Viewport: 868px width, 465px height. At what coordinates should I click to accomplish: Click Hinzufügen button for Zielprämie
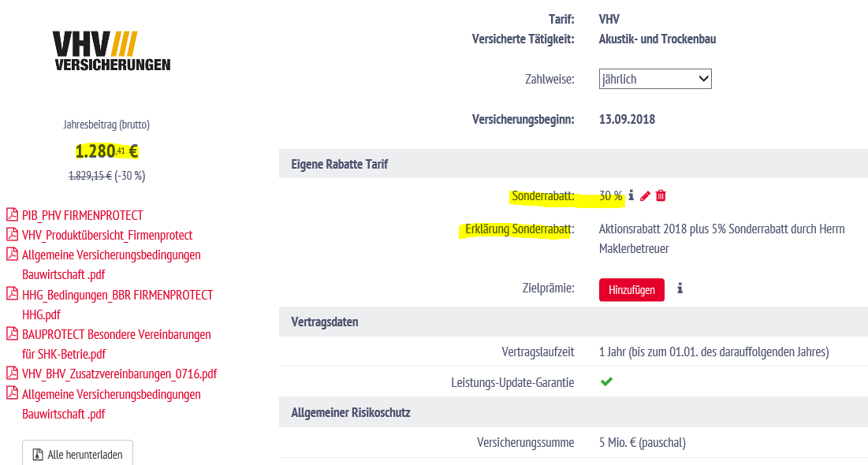[x=631, y=289]
